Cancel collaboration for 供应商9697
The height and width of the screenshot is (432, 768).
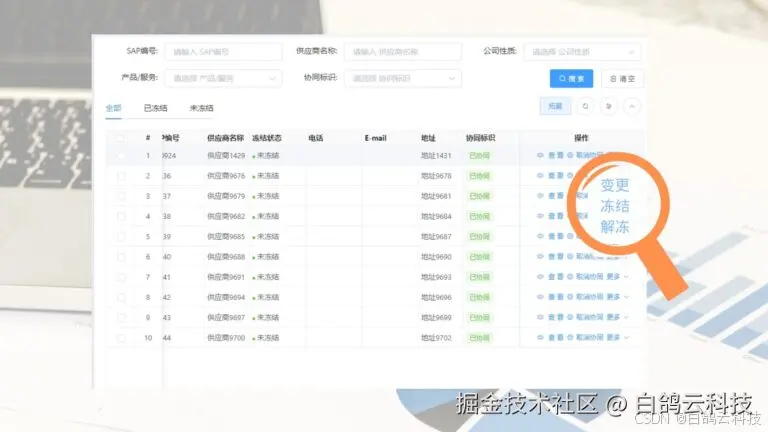585,317
